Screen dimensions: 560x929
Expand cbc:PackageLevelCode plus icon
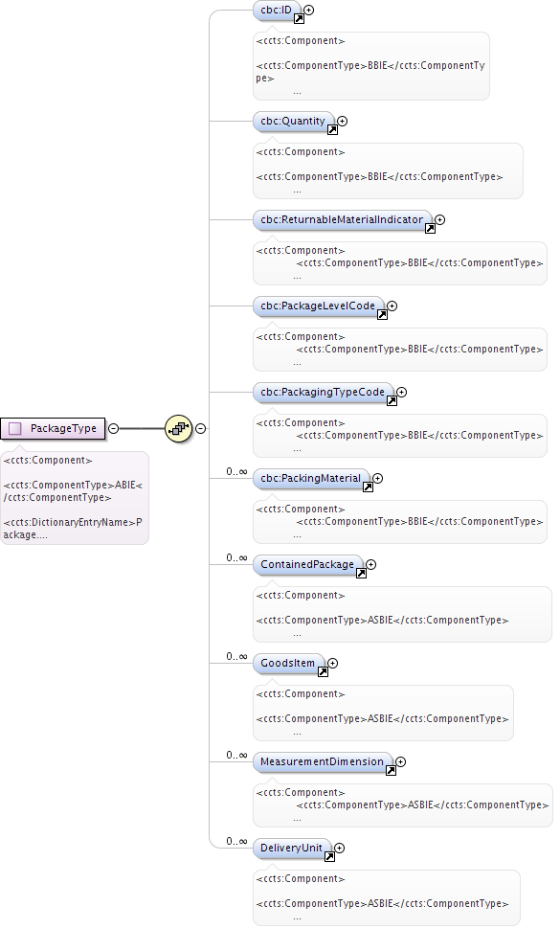pos(392,306)
